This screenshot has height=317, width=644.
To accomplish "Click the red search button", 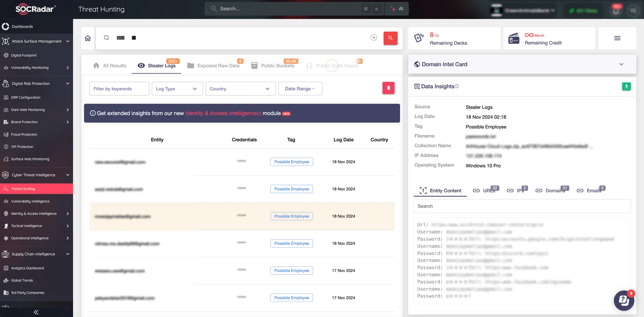I will [x=390, y=38].
